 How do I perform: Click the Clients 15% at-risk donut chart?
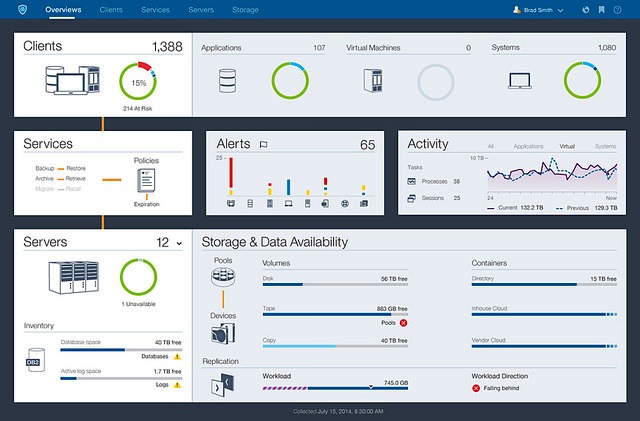coord(140,81)
